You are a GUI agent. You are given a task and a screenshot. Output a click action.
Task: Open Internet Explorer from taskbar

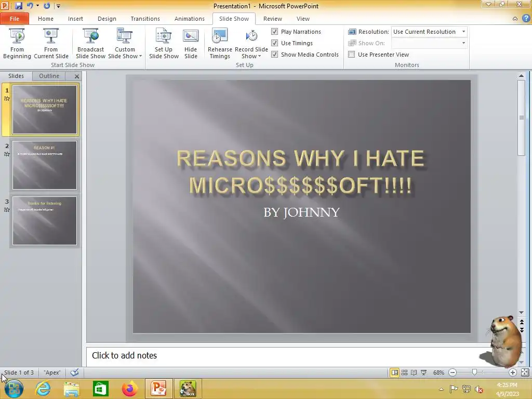click(x=43, y=389)
